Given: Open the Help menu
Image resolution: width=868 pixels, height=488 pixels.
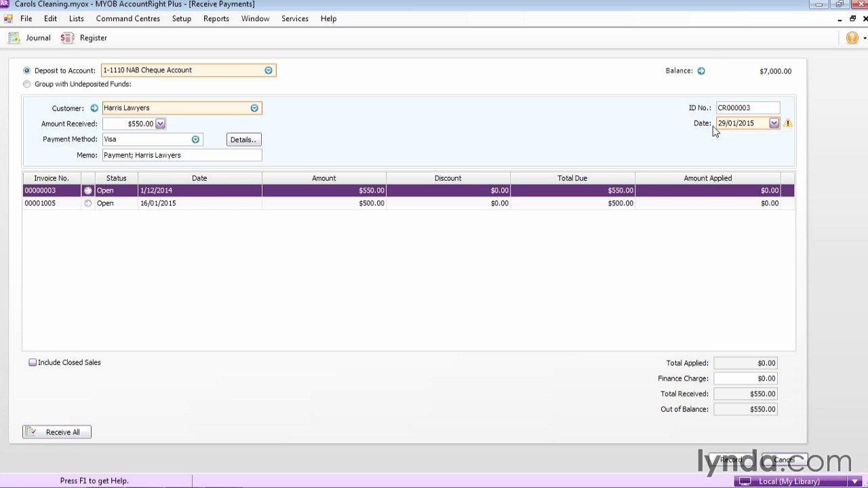Looking at the screenshot, I should pyautogui.click(x=328, y=19).
